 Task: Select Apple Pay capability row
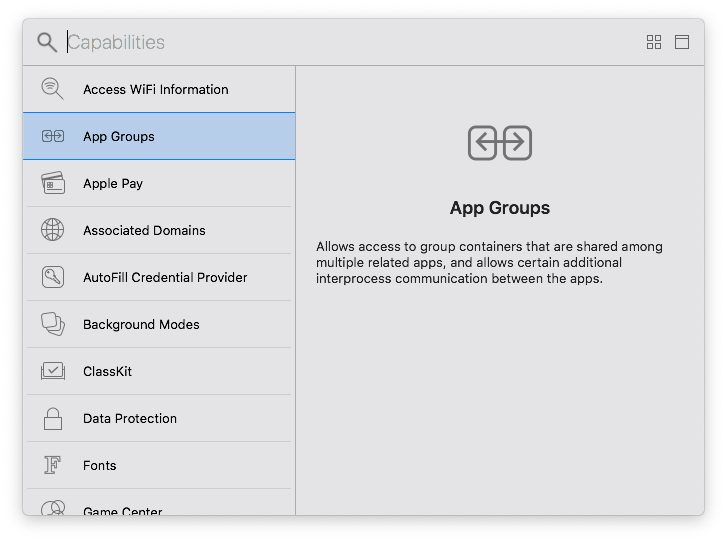click(x=160, y=183)
